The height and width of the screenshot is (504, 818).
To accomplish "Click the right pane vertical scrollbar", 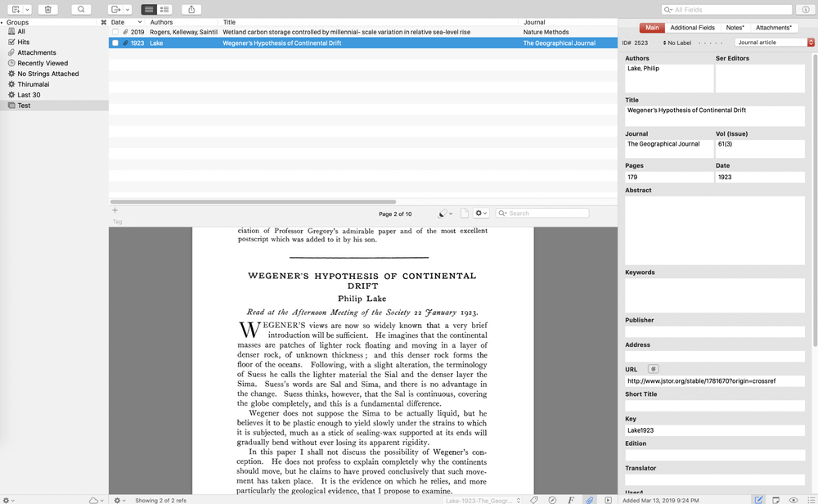I will click(x=815, y=200).
